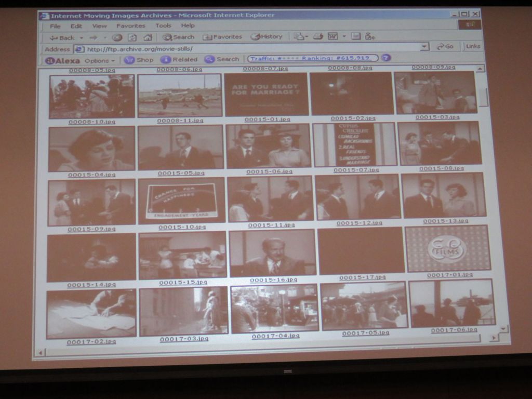Open the Help menu
The width and height of the screenshot is (532, 399).
[x=188, y=25]
